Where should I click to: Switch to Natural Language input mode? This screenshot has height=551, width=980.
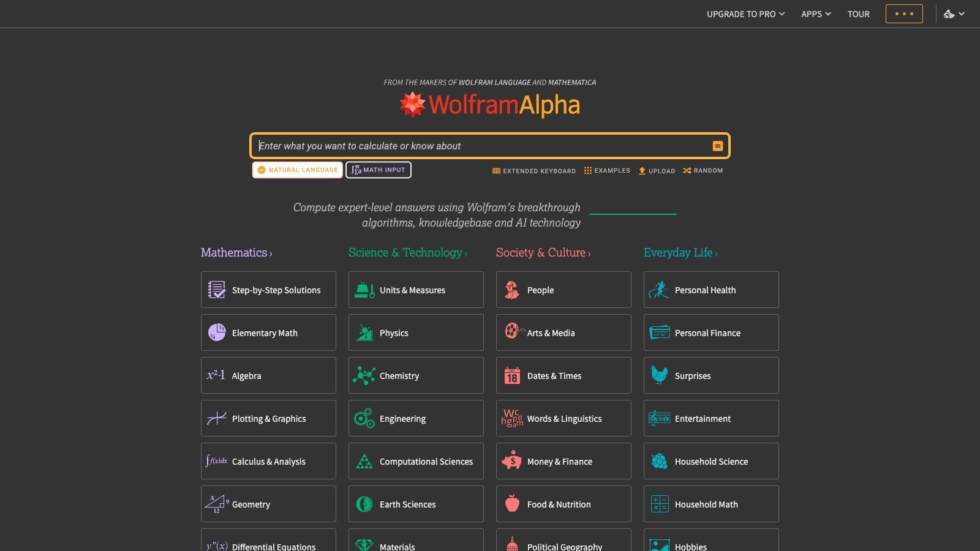click(298, 170)
